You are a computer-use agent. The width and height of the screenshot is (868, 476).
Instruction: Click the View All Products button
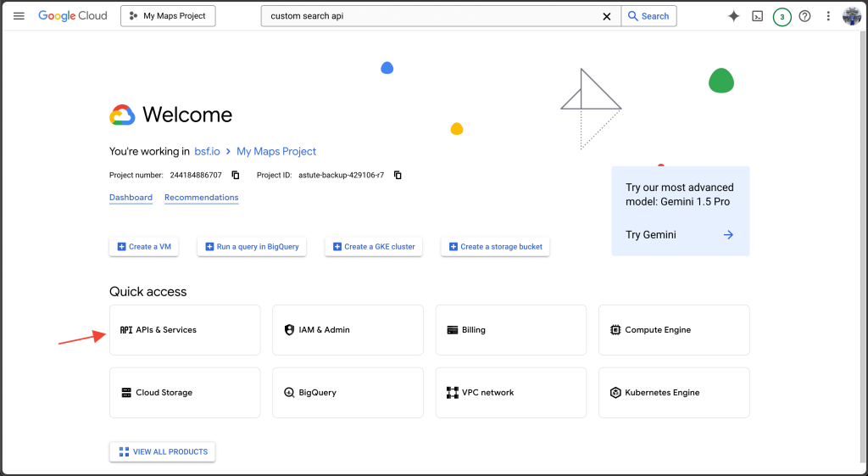162,451
